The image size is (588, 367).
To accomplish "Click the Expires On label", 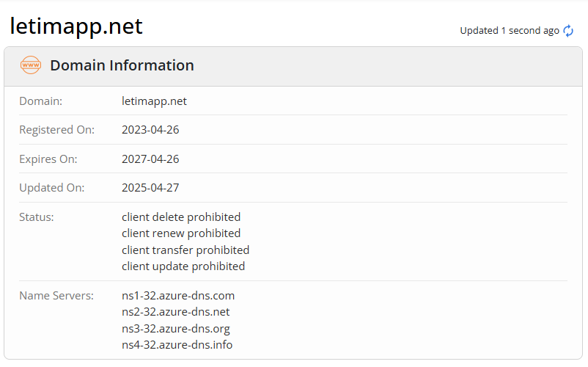I will coord(48,159).
